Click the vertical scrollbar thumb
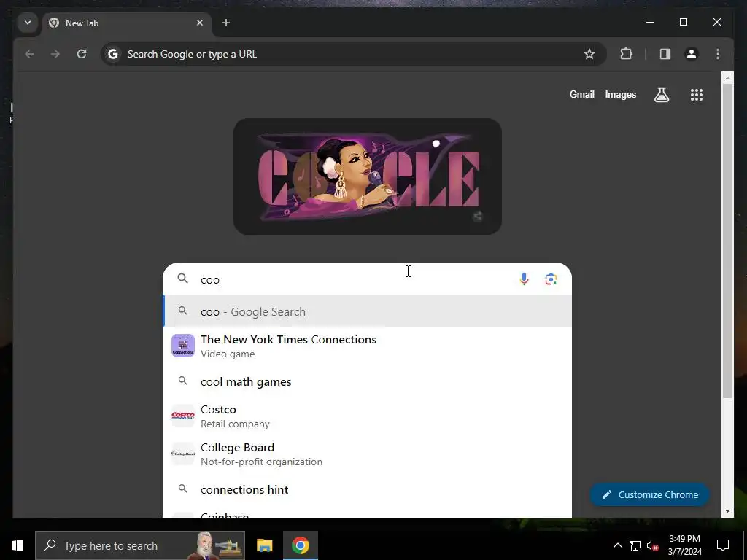Screen dimensions: 747x560 727,241
